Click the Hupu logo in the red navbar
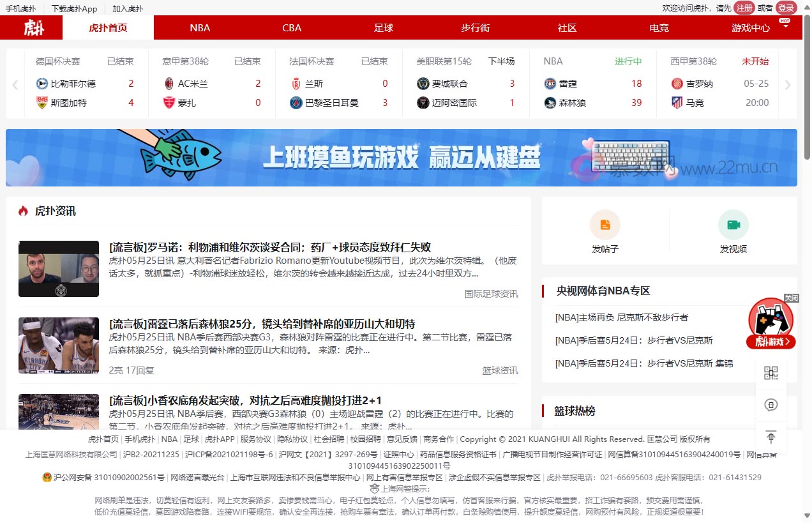812x523 pixels. coord(34,28)
